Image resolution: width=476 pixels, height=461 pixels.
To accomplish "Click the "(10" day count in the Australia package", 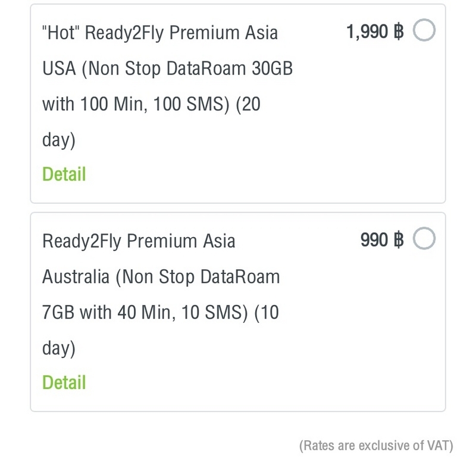I will [x=267, y=313].
